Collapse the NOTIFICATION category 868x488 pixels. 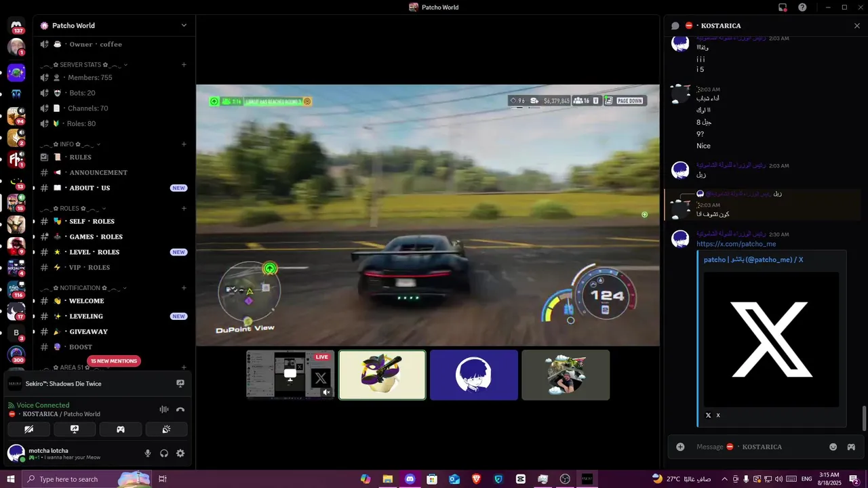pyautogui.click(x=83, y=288)
